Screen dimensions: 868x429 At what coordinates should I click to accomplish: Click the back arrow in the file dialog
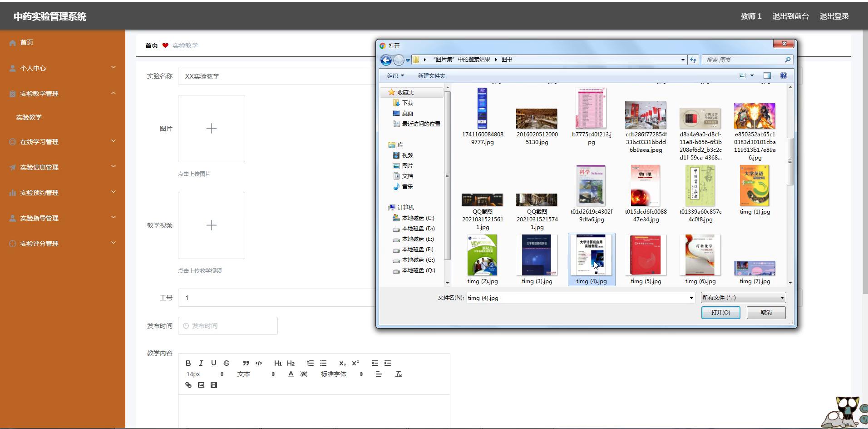[386, 60]
